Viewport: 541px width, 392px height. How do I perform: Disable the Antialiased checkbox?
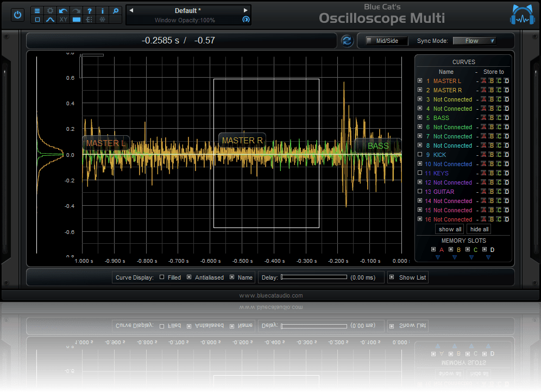[190, 277]
